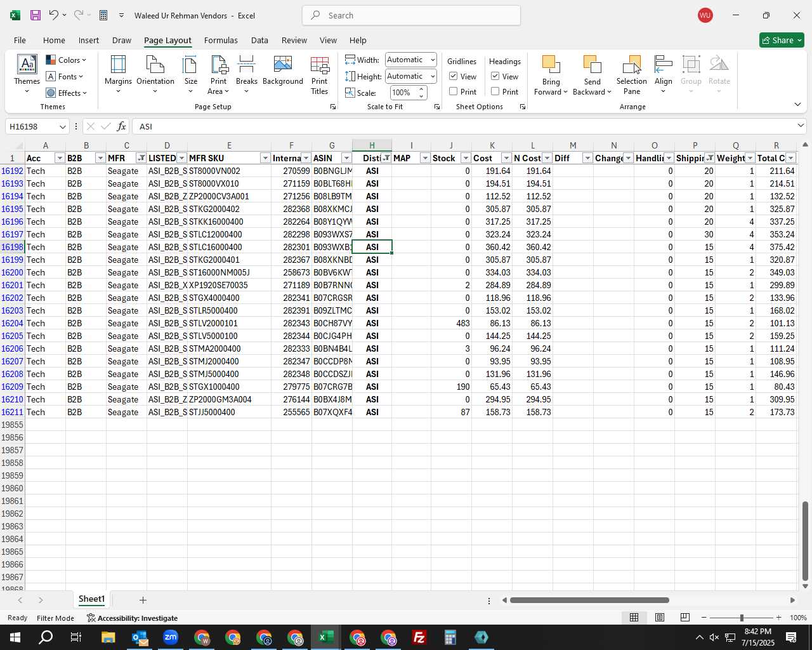Open the Margins options
This screenshot has height=650, width=812.
[x=118, y=74]
